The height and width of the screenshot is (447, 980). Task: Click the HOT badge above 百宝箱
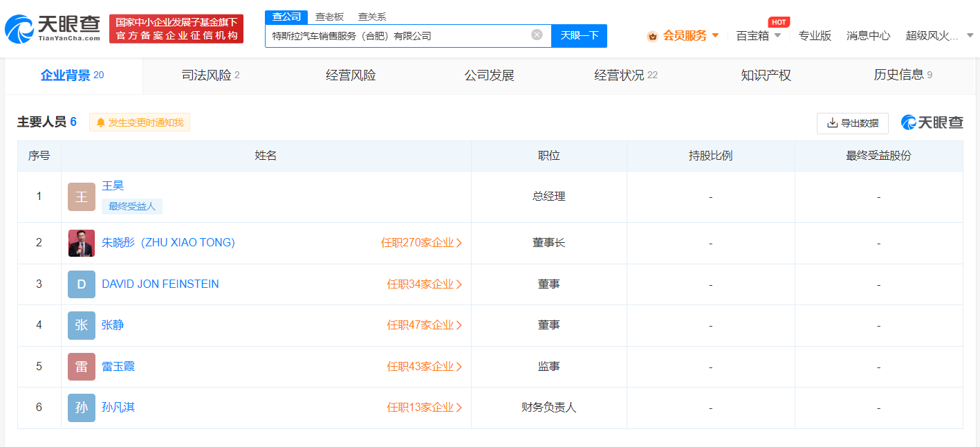(x=779, y=22)
